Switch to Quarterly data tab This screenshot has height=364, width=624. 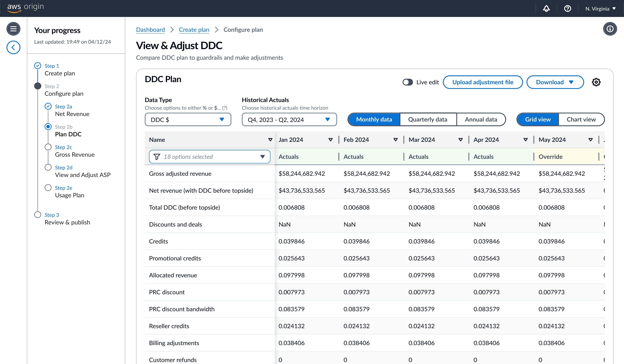pyautogui.click(x=428, y=120)
